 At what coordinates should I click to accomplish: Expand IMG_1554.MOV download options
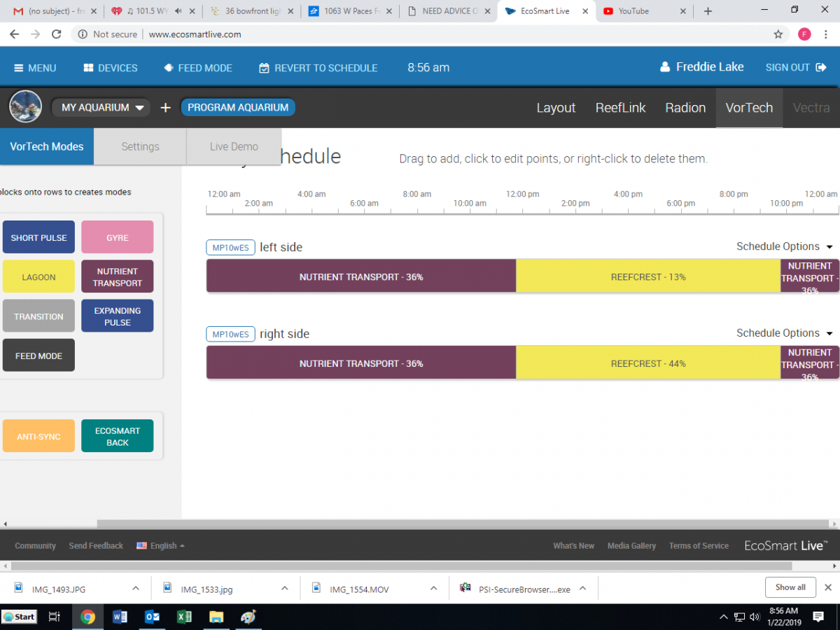point(434,589)
